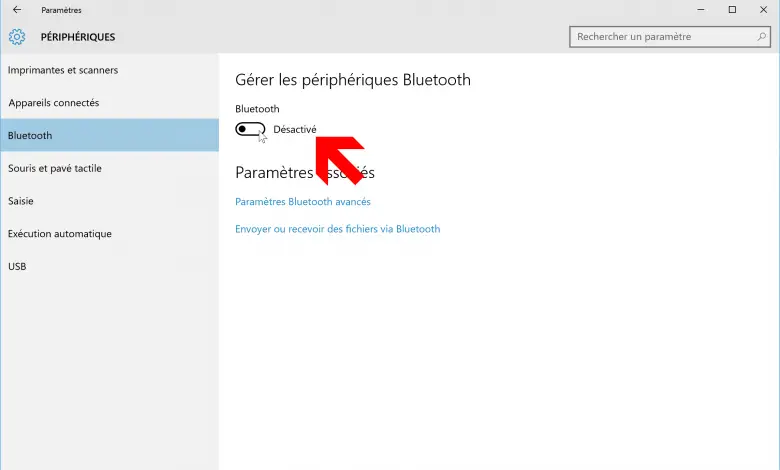This screenshot has height=470, width=780.
Task: Close the Paramètres window
Action: coord(763,9)
